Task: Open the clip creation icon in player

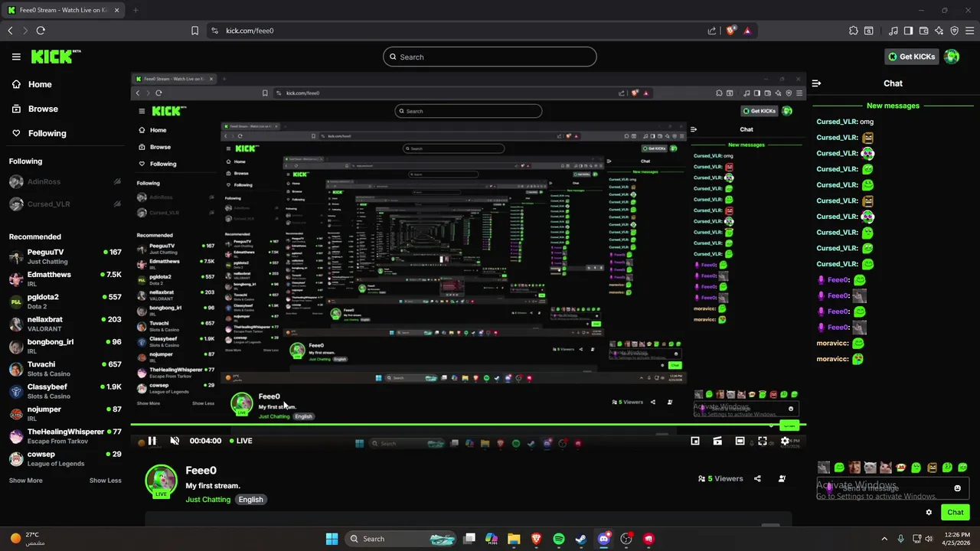Action: (x=717, y=441)
